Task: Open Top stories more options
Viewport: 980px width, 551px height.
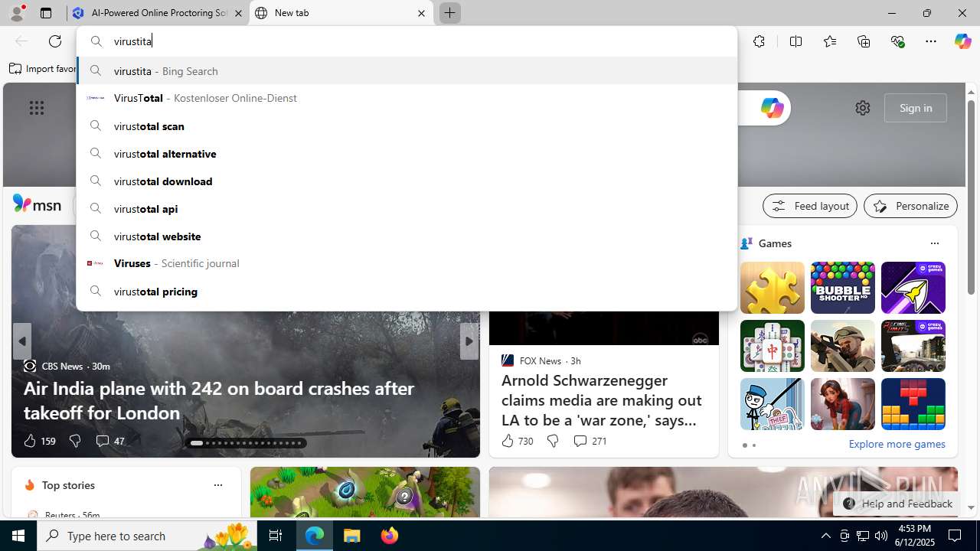Action: point(217,485)
